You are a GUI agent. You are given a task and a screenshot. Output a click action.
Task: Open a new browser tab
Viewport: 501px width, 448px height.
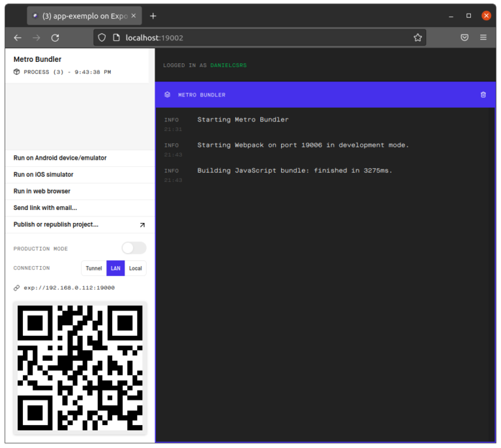pos(153,16)
